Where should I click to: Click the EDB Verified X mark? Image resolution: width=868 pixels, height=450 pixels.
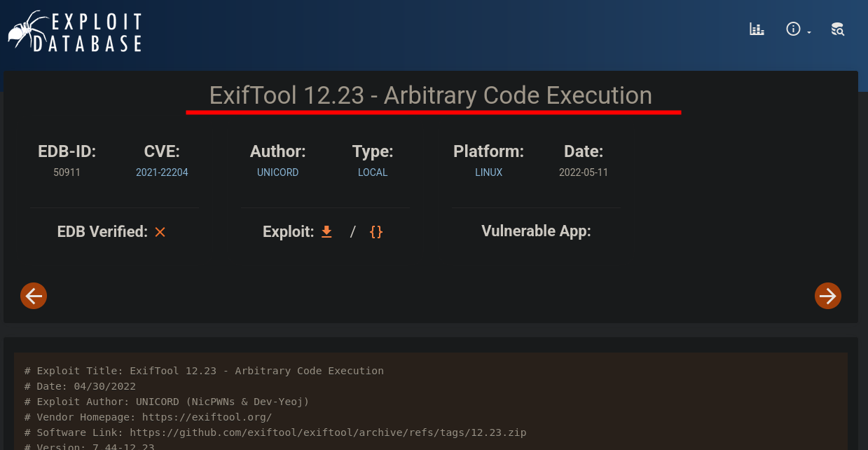[x=160, y=232]
